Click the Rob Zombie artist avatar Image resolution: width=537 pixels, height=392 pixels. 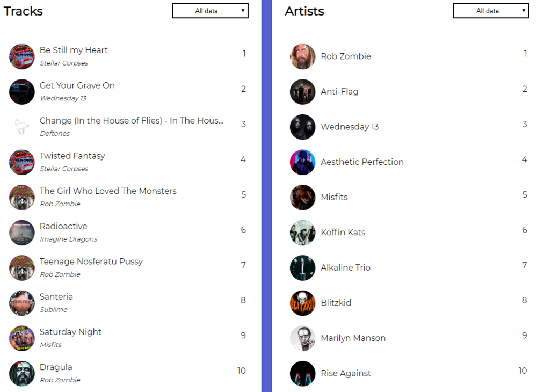pos(303,56)
